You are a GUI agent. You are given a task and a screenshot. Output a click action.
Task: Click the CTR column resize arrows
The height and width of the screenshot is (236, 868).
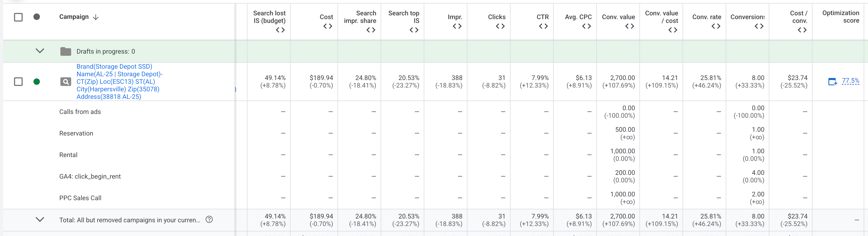pyautogui.click(x=543, y=26)
